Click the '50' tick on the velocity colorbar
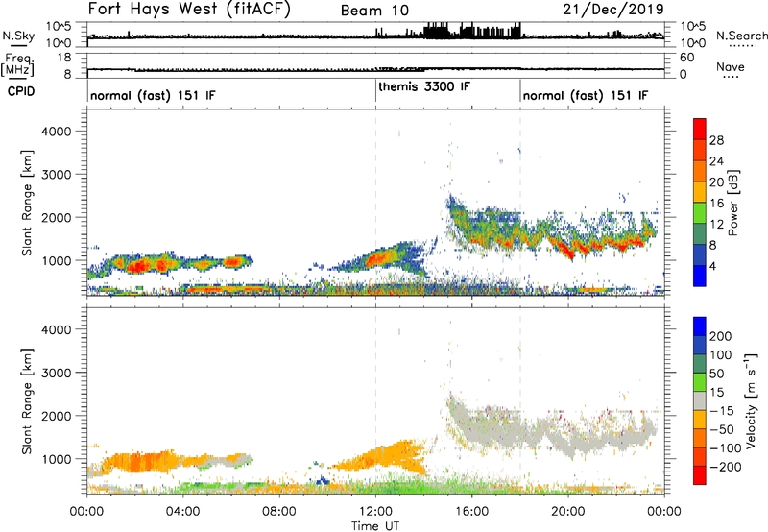Image resolution: width=768 pixels, height=532 pixels. tap(716, 374)
